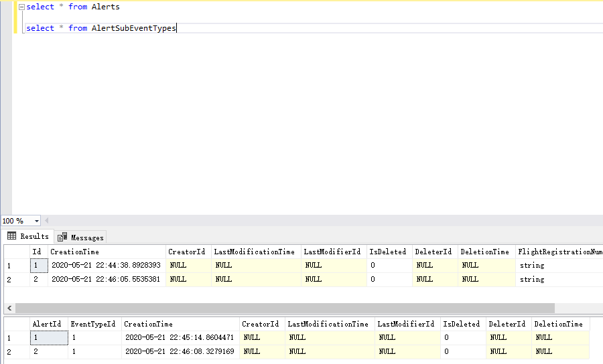Click Id cell with value 2 in first grid
Screen dimensions: 603x364
[x=38, y=279]
